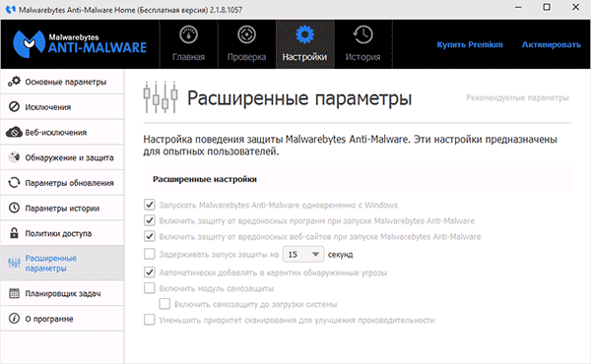Click Рекомендуемые параметры link

pos(517,97)
